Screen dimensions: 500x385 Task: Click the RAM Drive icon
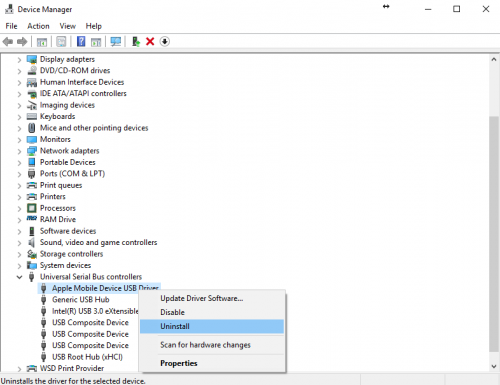coord(32,218)
